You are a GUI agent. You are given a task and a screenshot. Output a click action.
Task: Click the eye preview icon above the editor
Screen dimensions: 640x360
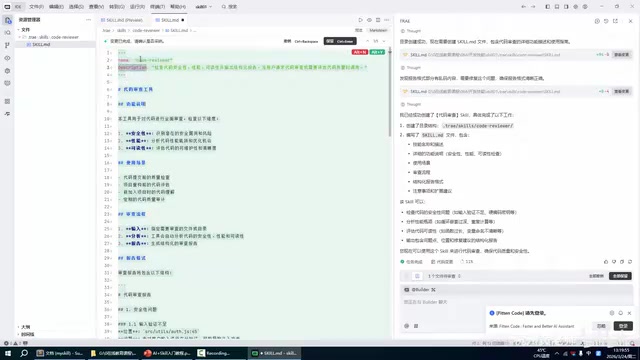pyautogui.click(x=369, y=20)
